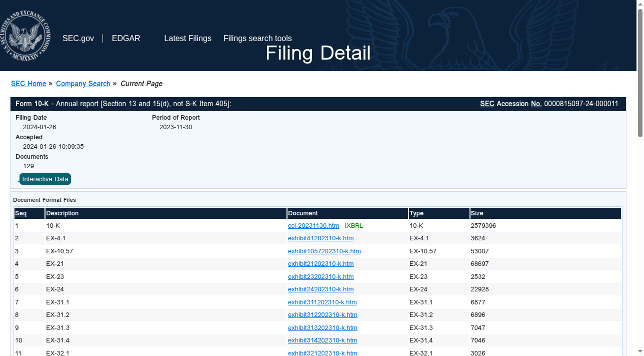Click EX-31.3 description cell
Screen dimensions: 644x356
point(165,328)
